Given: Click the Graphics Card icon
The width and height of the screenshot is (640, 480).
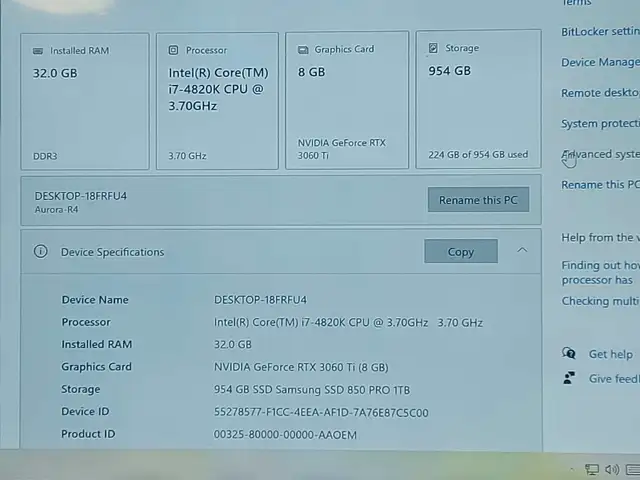Looking at the screenshot, I should (302, 50).
